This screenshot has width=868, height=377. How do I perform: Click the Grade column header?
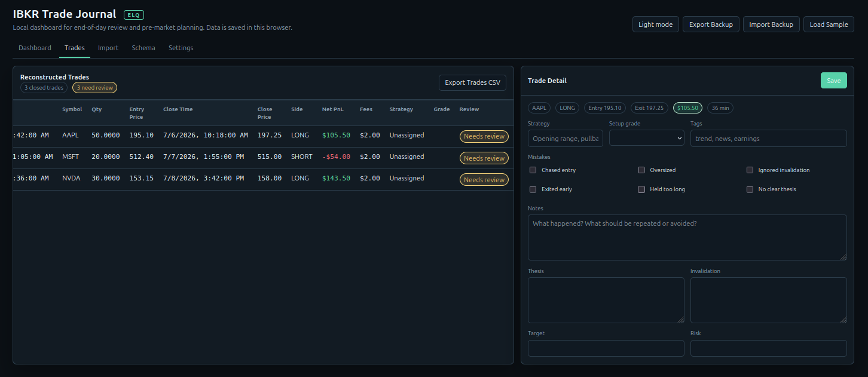pos(442,109)
